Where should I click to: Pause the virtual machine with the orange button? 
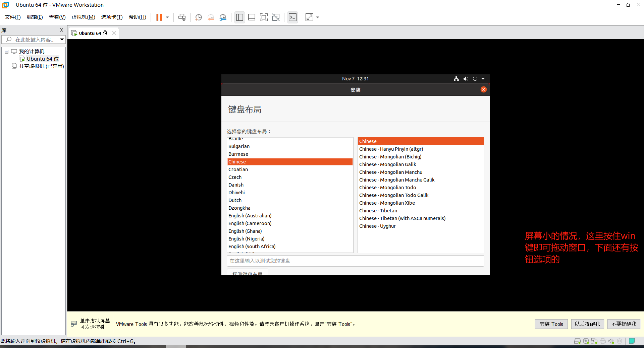[159, 17]
